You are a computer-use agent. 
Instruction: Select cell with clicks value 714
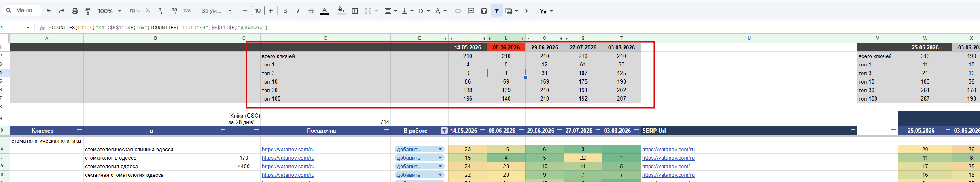pyautogui.click(x=326, y=118)
